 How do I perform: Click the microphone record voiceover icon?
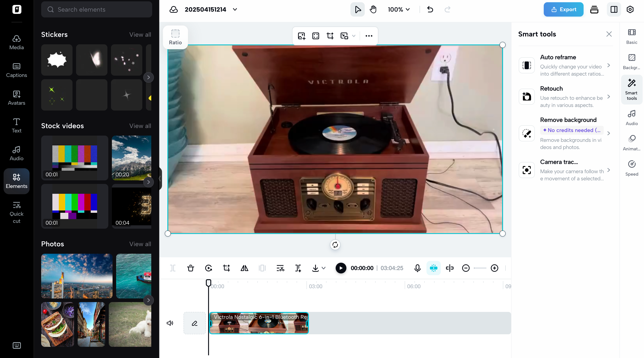click(417, 268)
